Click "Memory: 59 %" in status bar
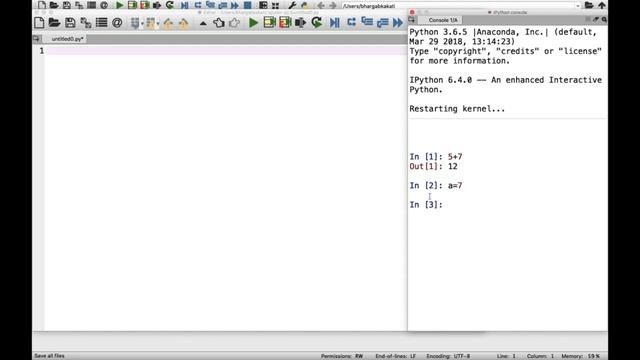Image resolution: width=640 pixels, height=360 pixels. click(580, 356)
